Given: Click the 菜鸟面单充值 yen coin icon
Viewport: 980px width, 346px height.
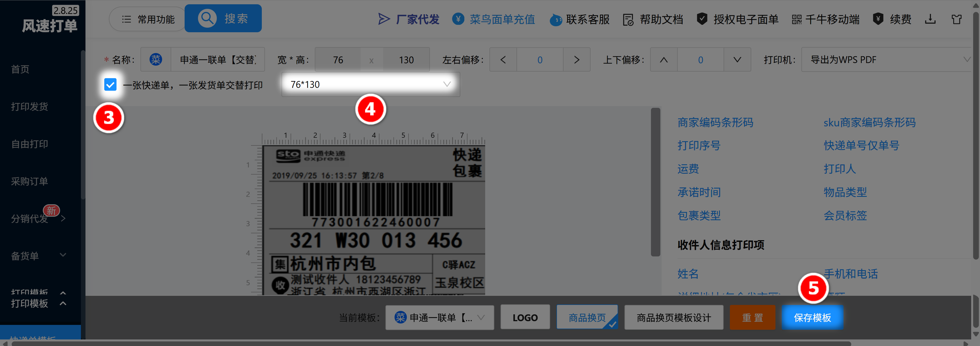Looking at the screenshot, I should pyautogui.click(x=458, y=19).
